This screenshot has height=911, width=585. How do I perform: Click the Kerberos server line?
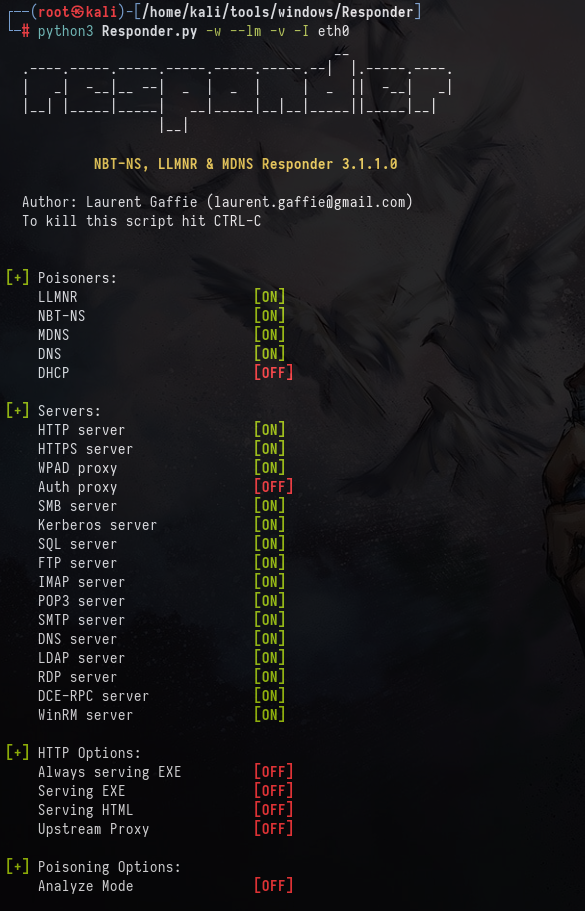98,525
